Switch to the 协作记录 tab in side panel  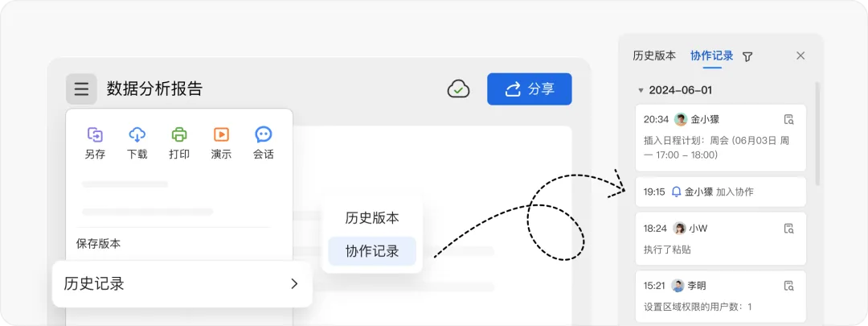(x=712, y=56)
